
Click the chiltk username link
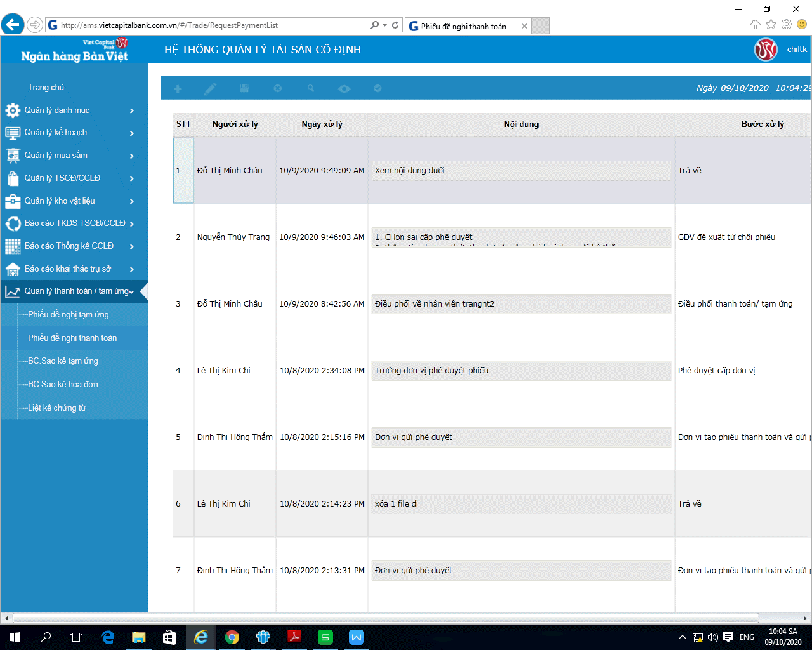pyautogui.click(x=797, y=50)
